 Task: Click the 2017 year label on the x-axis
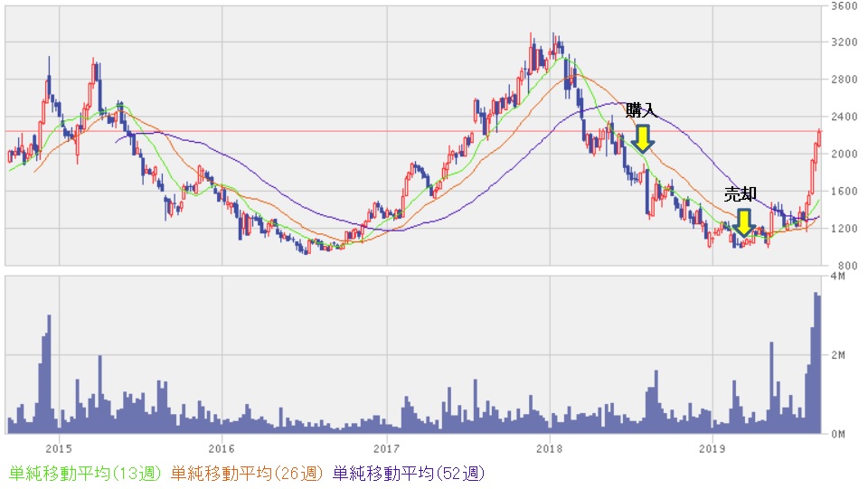click(386, 448)
